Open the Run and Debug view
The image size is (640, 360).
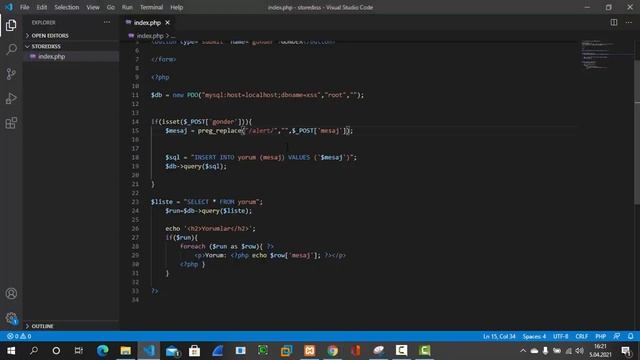coord(11,98)
